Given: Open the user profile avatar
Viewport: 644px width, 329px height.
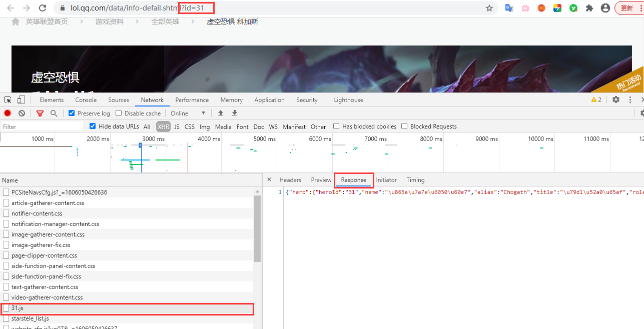Looking at the screenshot, I should coord(605,8).
